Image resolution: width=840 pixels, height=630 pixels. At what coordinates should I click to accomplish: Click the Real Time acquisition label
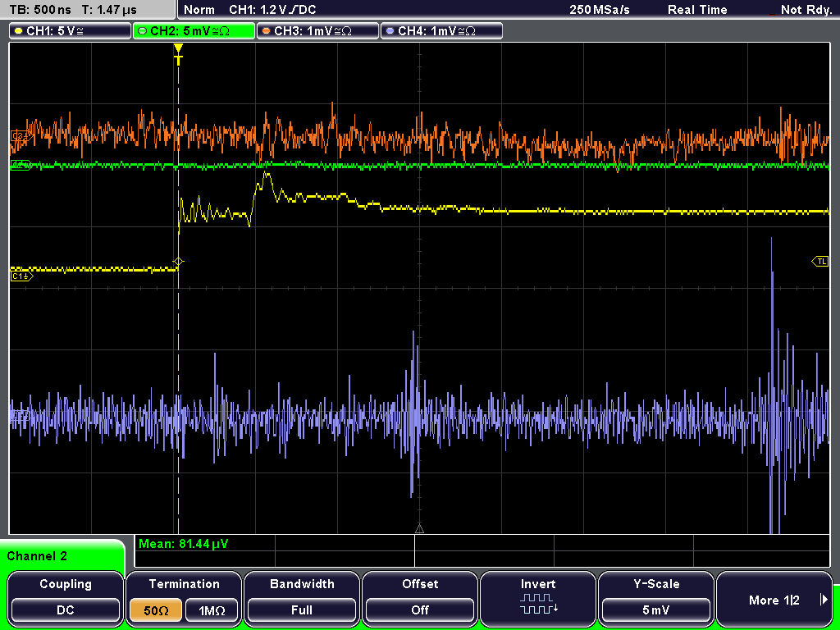(x=697, y=10)
